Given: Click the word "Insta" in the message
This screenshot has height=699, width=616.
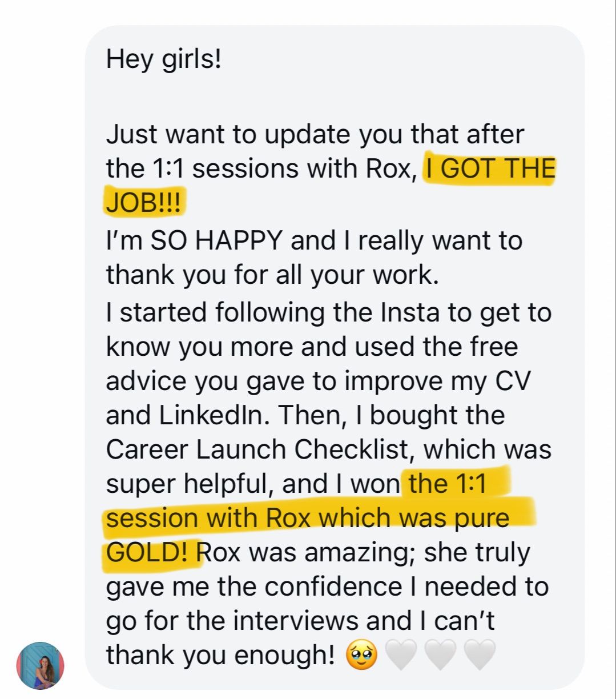Looking at the screenshot, I should tap(409, 313).
